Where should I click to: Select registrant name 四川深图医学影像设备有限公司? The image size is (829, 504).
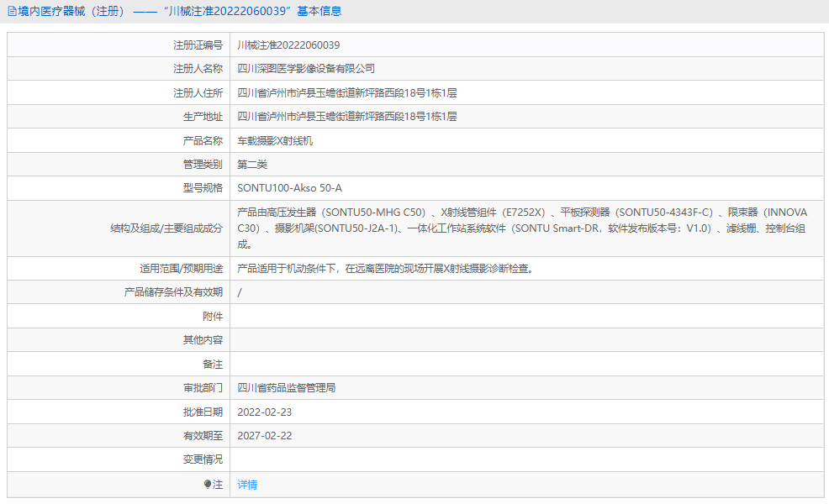[305, 69]
